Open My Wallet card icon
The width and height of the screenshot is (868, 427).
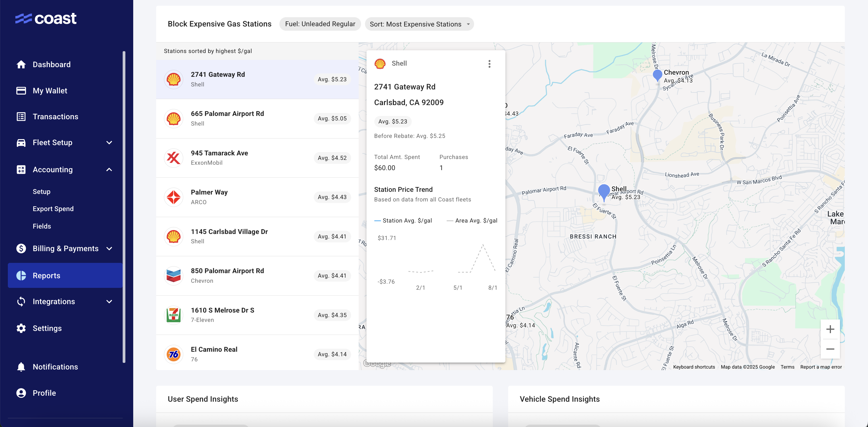21,91
